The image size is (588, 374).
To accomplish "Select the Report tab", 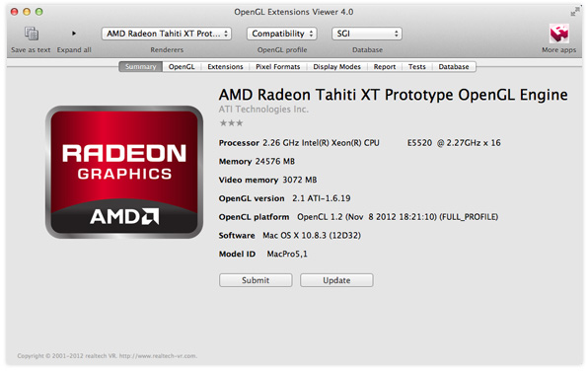I will point(385,67).
